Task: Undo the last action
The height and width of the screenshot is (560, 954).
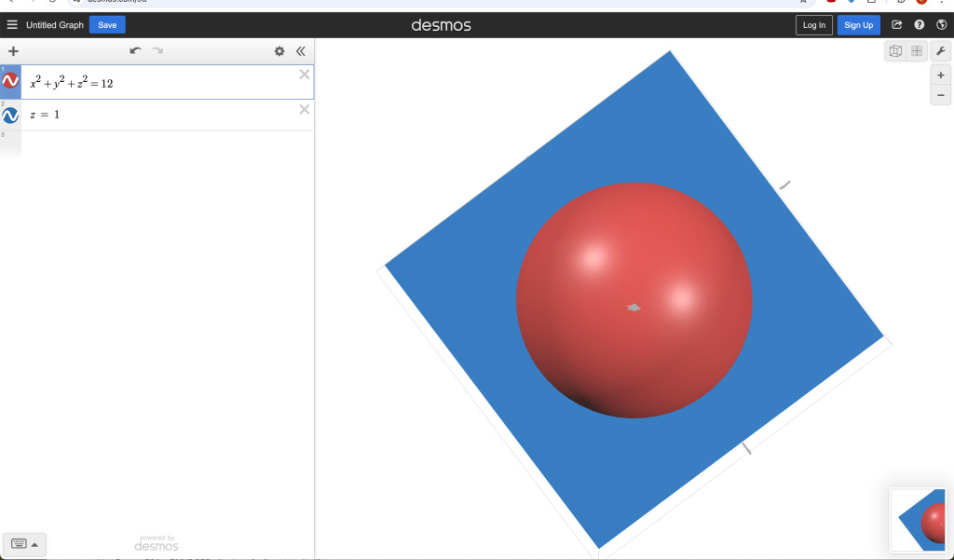Action: (135, 51)
